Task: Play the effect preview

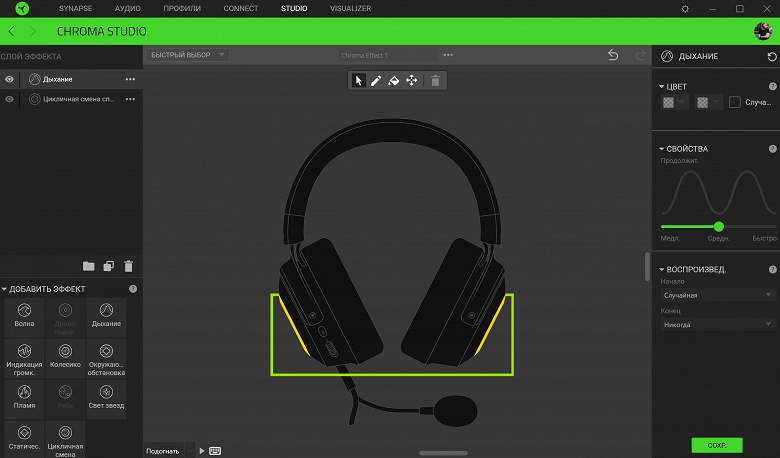Action: click(201, 451)
